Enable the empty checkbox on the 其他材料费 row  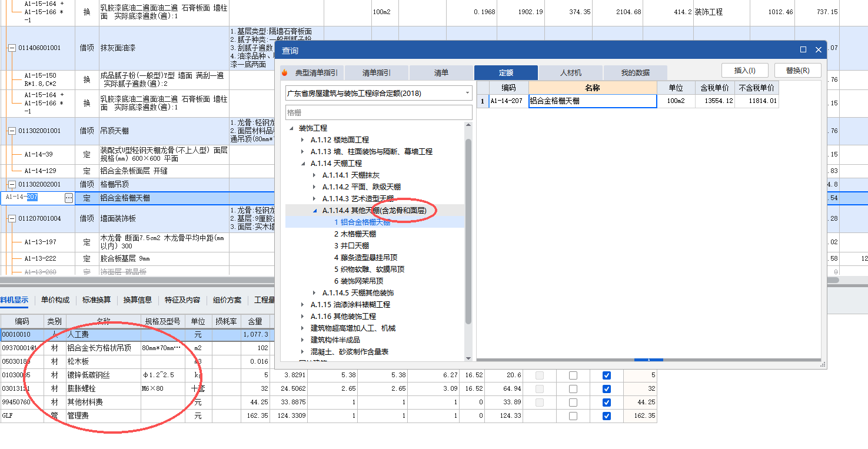[x=573, y=403]
